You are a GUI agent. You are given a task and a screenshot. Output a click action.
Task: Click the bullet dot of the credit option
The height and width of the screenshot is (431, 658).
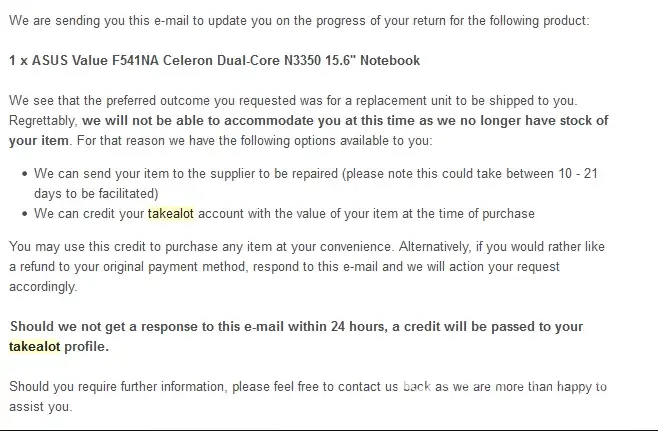click(x=23, y=213)
